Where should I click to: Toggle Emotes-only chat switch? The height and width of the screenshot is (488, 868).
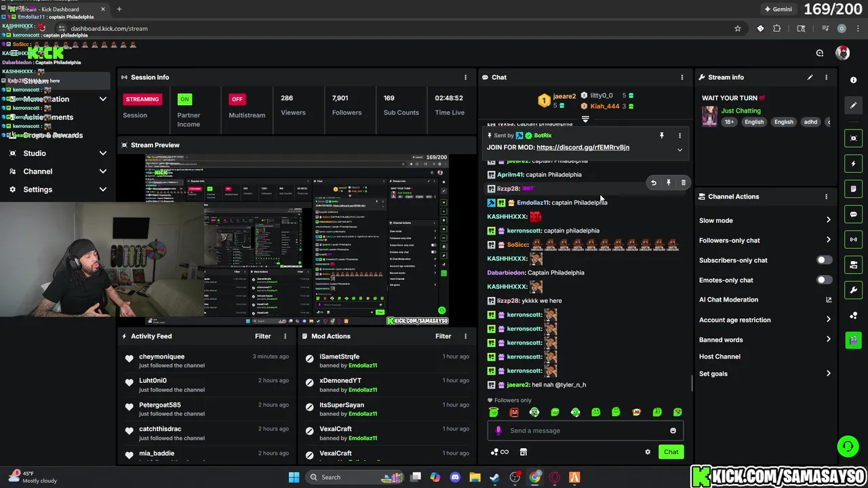824,280
